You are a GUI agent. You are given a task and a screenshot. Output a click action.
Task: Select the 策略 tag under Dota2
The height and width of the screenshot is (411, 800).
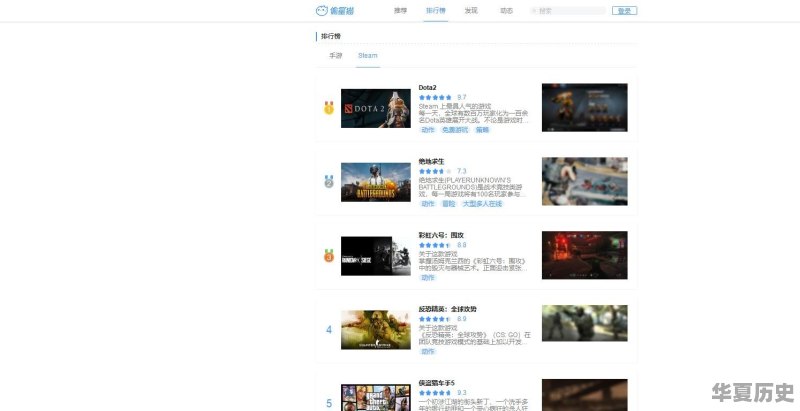[x=482, y=130]
